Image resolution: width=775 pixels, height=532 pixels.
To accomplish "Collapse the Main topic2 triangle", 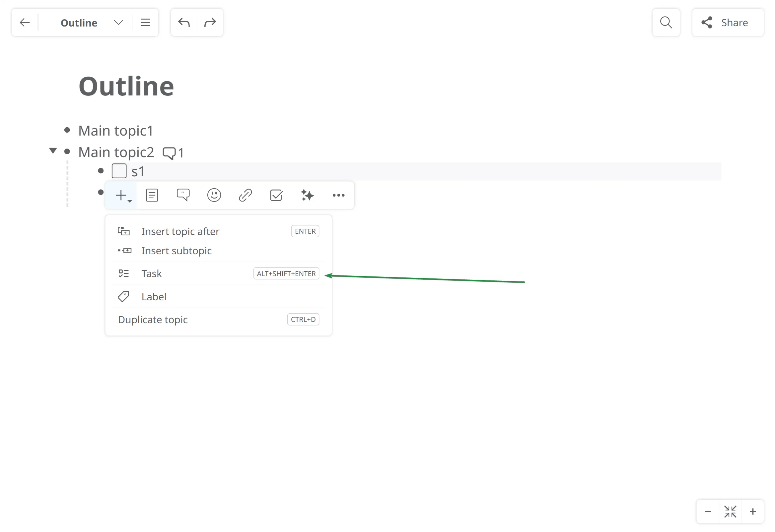I will [x=53, y=151].
